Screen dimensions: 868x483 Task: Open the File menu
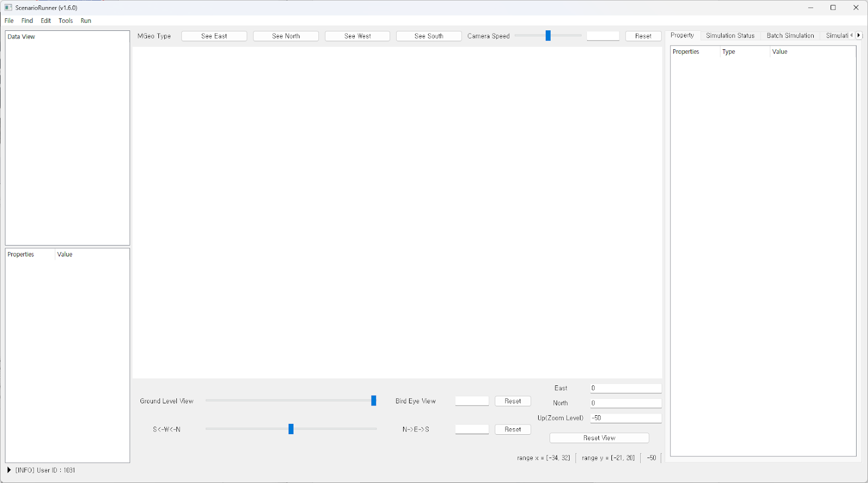pos(9,21)
